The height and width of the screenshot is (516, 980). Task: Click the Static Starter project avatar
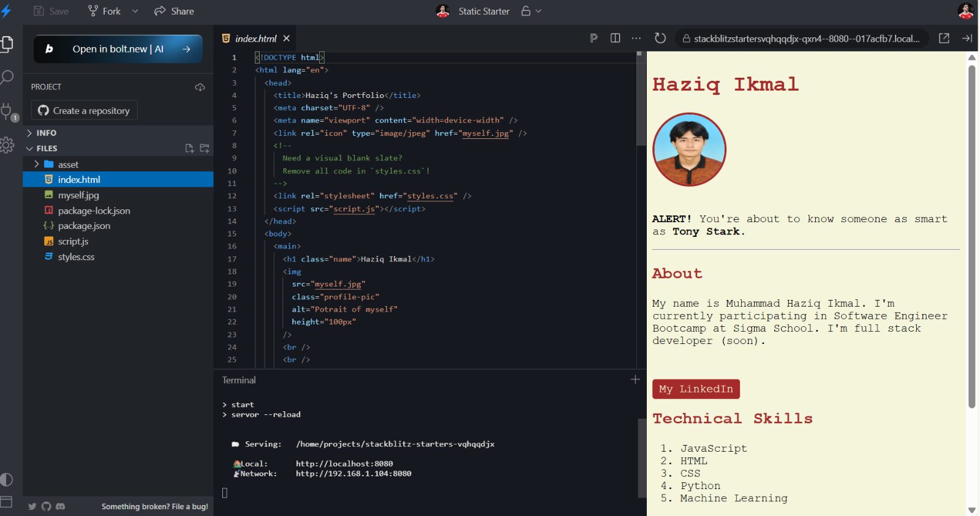[x=443, y=11]
